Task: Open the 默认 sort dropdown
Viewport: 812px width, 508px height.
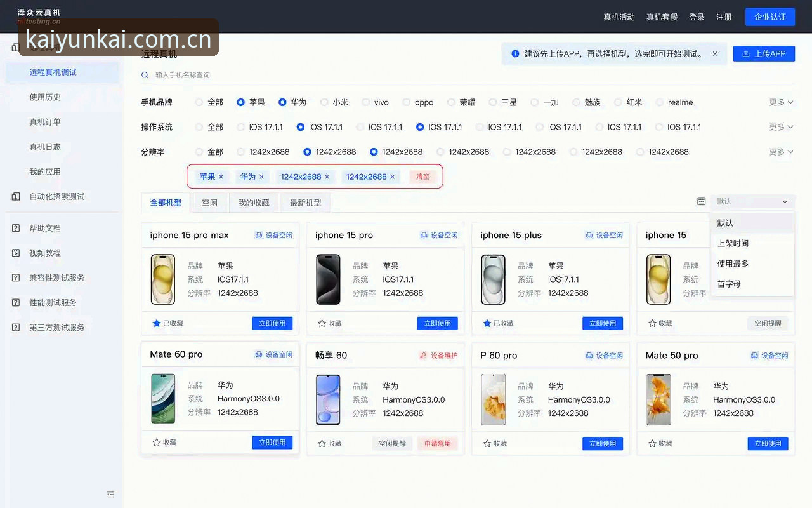Action: [x=752, y=201]
